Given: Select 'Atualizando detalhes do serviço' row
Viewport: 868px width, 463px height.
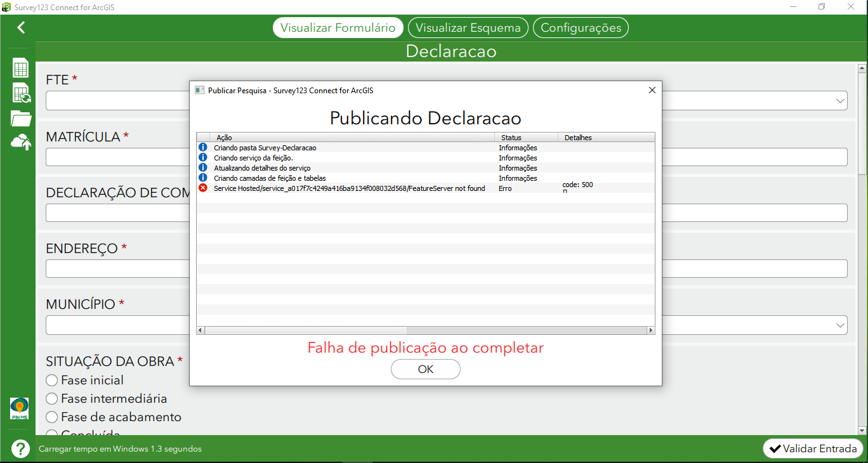Looking at the screenshot, I should click(x=426, y=167).
